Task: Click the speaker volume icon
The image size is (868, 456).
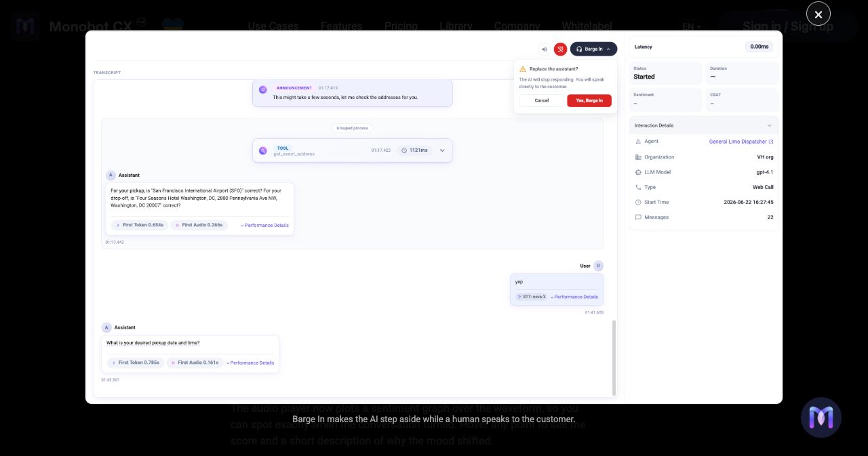Action: (545, 49)
